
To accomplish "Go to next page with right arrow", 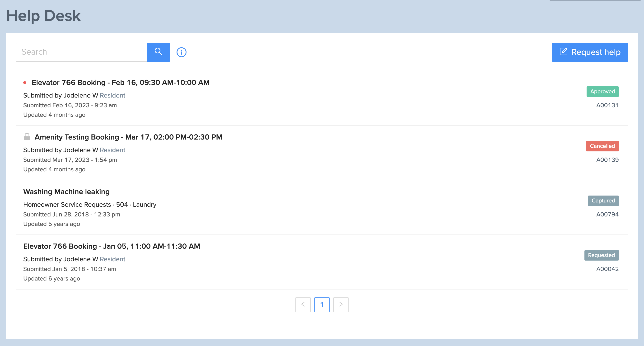I will tap(341, 304).
